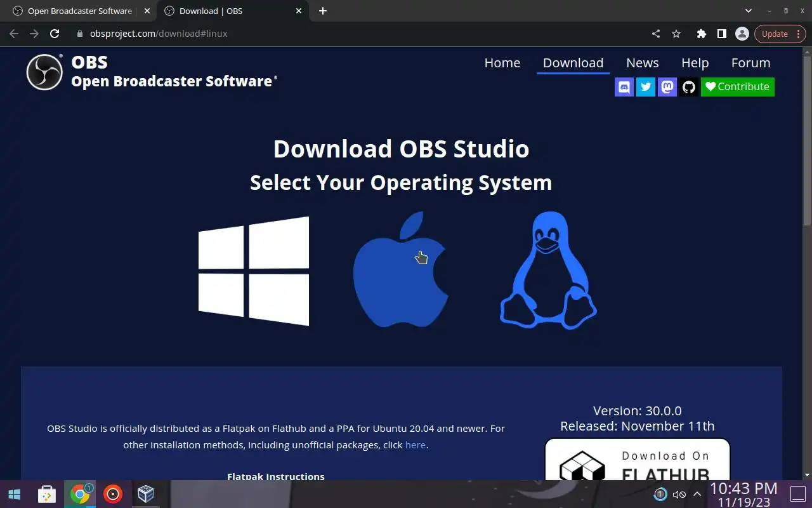
Task: Select the Linux penguin logo
Action: pos(548,270)
